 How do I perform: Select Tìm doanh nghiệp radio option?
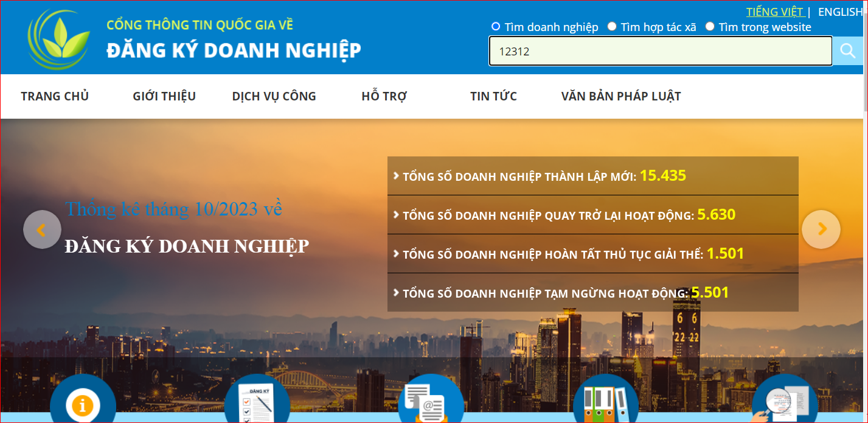pyautogui.click(x=495, y=27)
